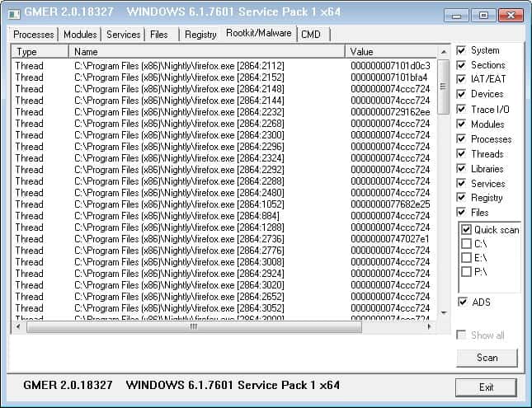
Task: Enable scanning of the C:\ drive
Action: click(467, 244)
